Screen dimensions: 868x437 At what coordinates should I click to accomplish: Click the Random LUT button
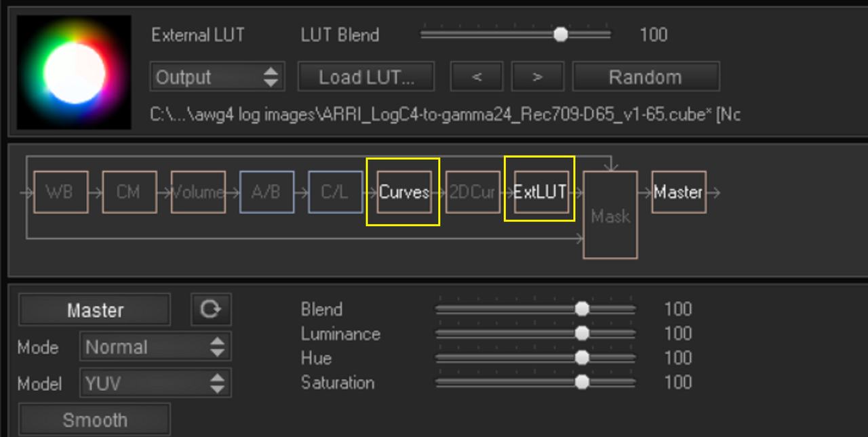pos(646,77)
